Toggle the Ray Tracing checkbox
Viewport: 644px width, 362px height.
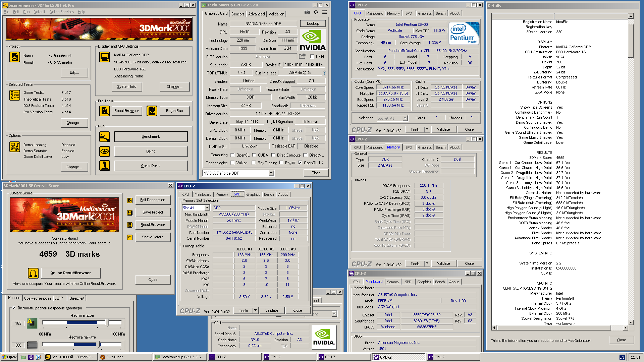pyautogui.click(x=254, y=163)
